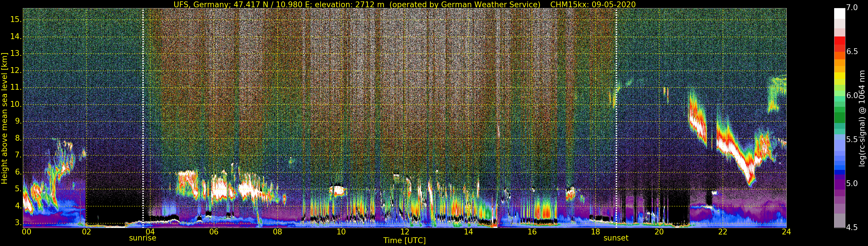
Task: Click the colorbar value '5.0'
Action: pos(852,184)
